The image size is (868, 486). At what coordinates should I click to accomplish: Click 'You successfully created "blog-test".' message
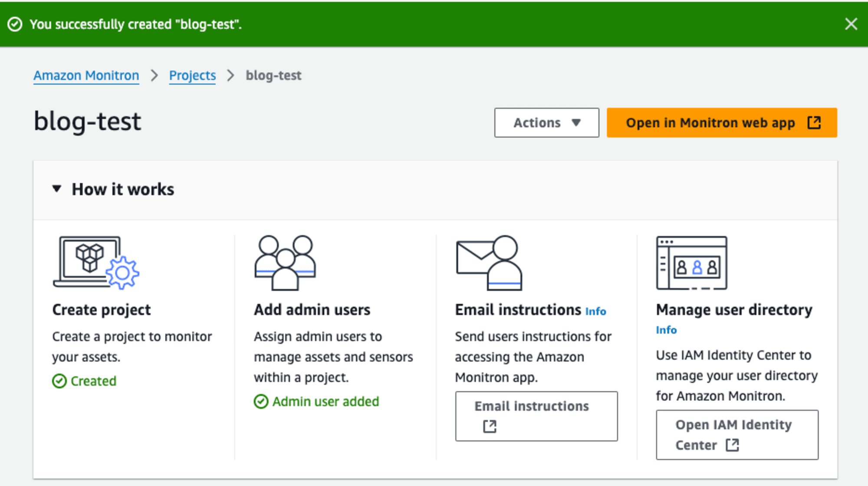(136, 24)
